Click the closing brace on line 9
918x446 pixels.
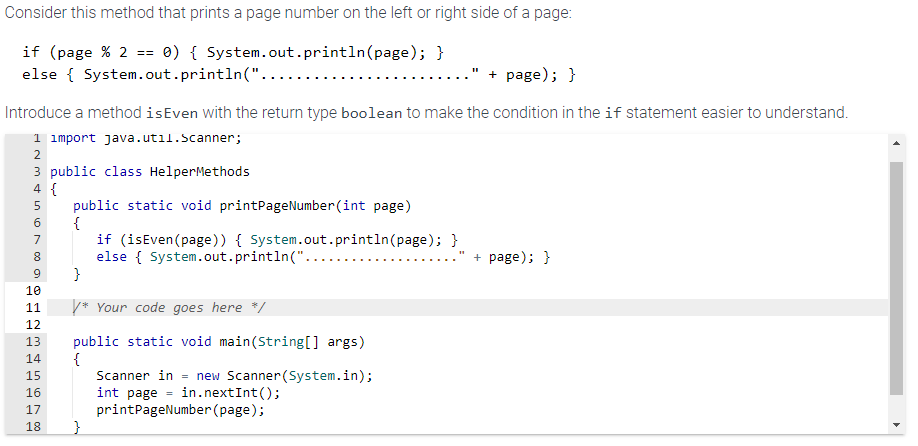[77, 274]
